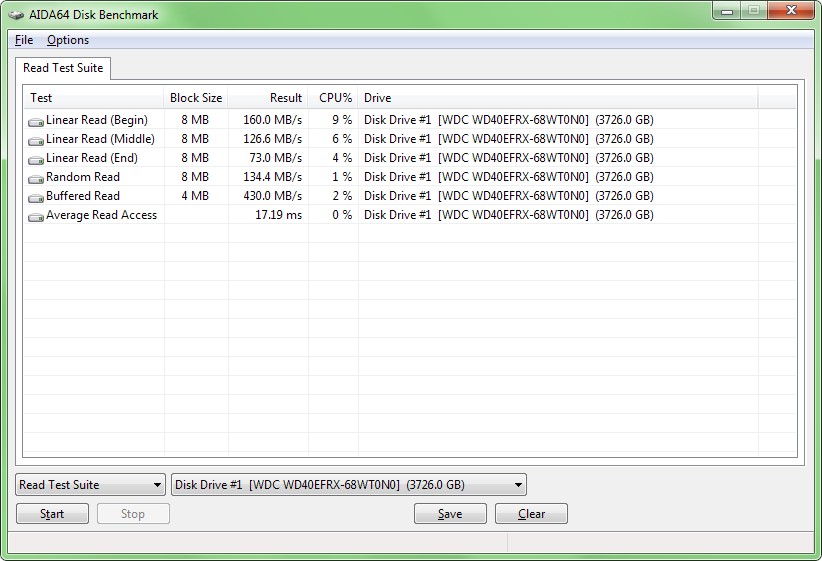Click the Start button
The width and height of the screenshot is (822, 561).
(x=52, y=514)
